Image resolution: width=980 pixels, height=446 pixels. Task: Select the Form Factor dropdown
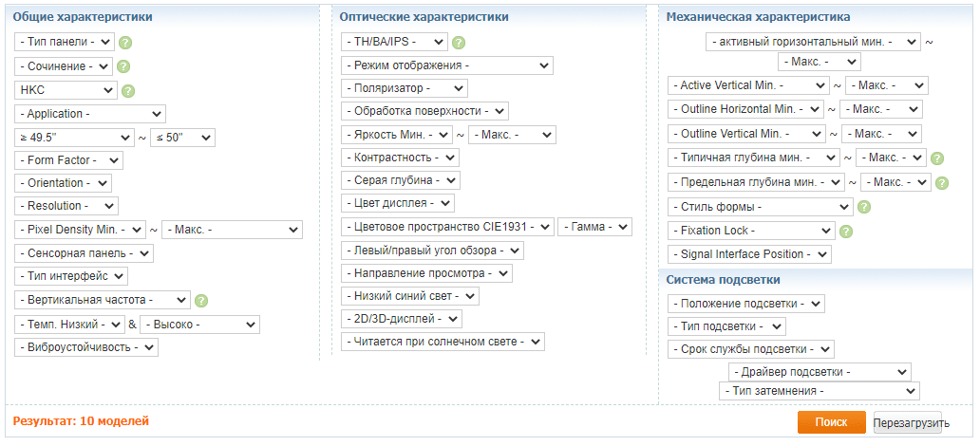pyautogui.click(x=68, y=160)
